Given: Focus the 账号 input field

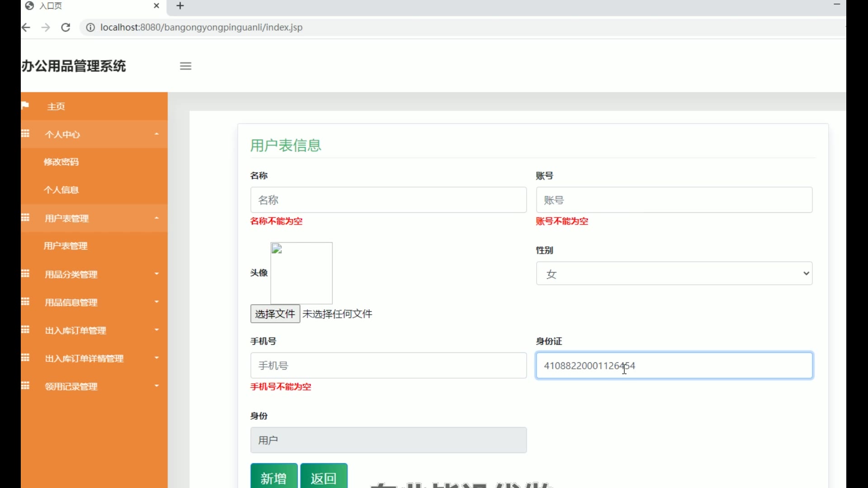Looking at the screenshot, I should pos(674,200).
